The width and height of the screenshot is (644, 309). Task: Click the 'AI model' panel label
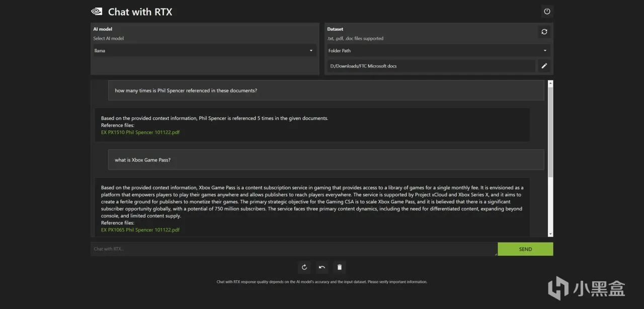point(103,29)
